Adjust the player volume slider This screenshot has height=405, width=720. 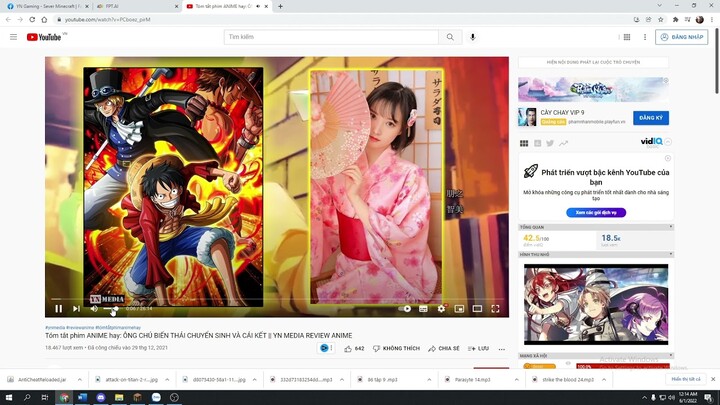(x=111, y=309)
